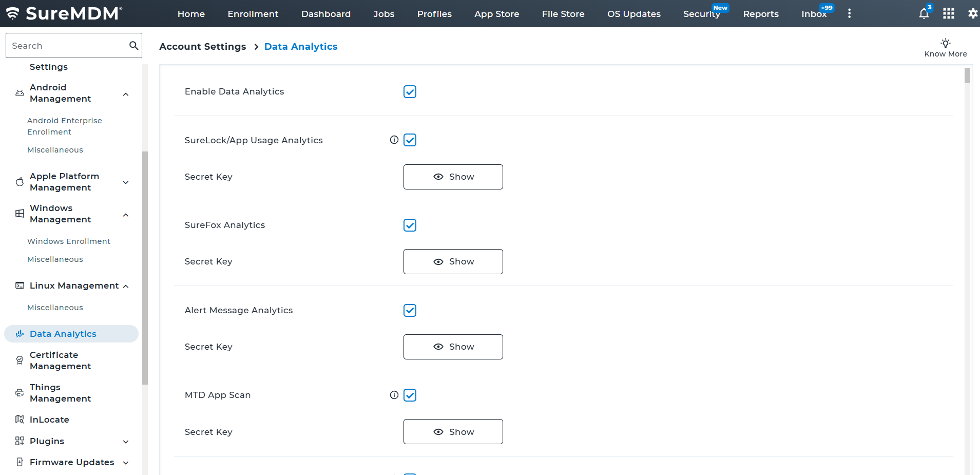
Task: Click Account Settings breadcrumb
Action: coord(203,47)
